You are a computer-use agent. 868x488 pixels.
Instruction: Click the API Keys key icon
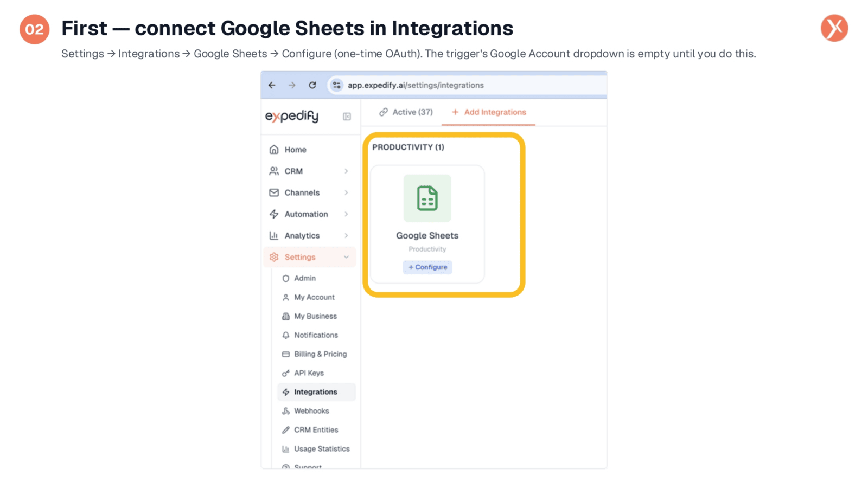coord(286,373)
